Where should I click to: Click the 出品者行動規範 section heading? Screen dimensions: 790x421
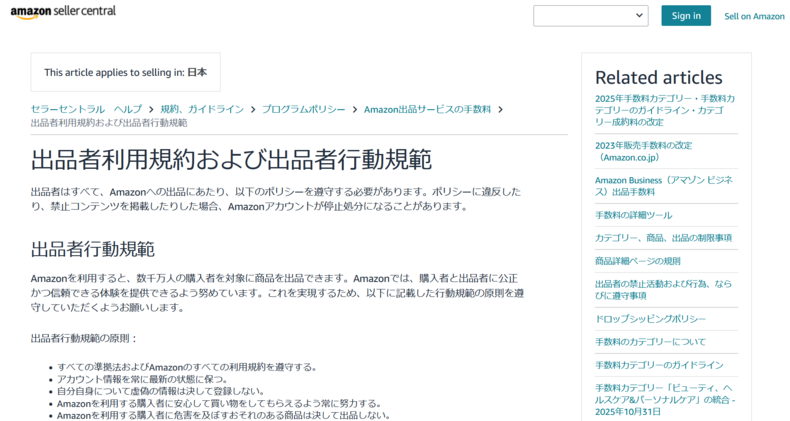click(x=93, y=249)
